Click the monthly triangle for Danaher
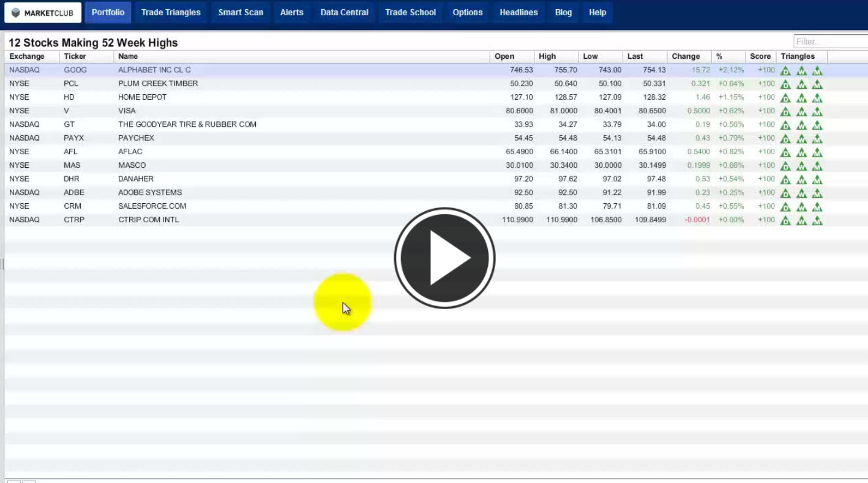The width and height of the screenshot is (868, 483). pos(817,180)
